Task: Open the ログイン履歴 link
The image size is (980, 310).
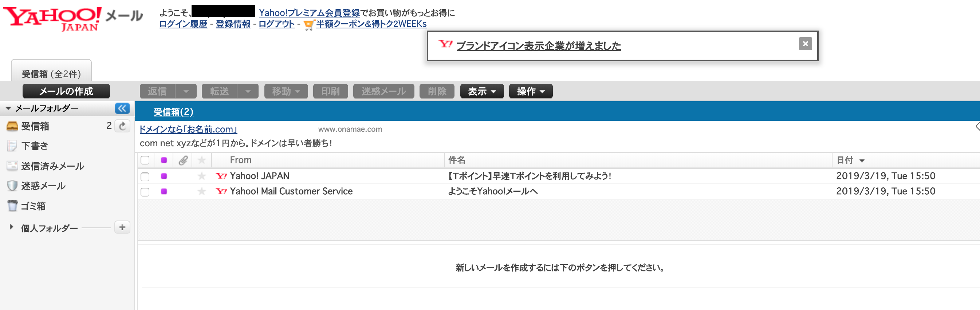Action: 184,24
